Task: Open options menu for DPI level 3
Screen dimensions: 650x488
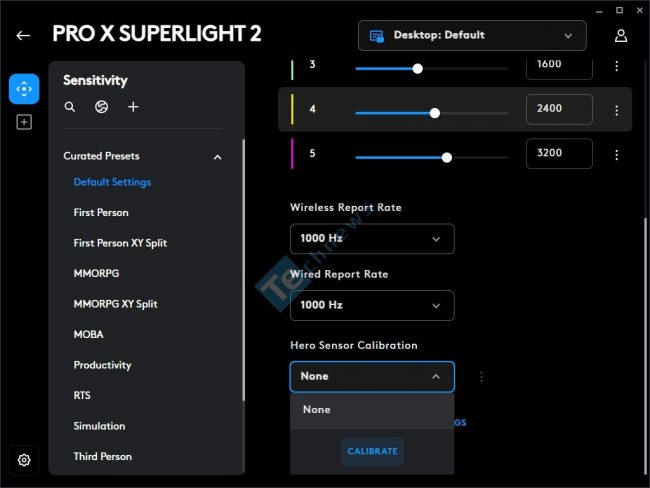Action: point(616,66)
